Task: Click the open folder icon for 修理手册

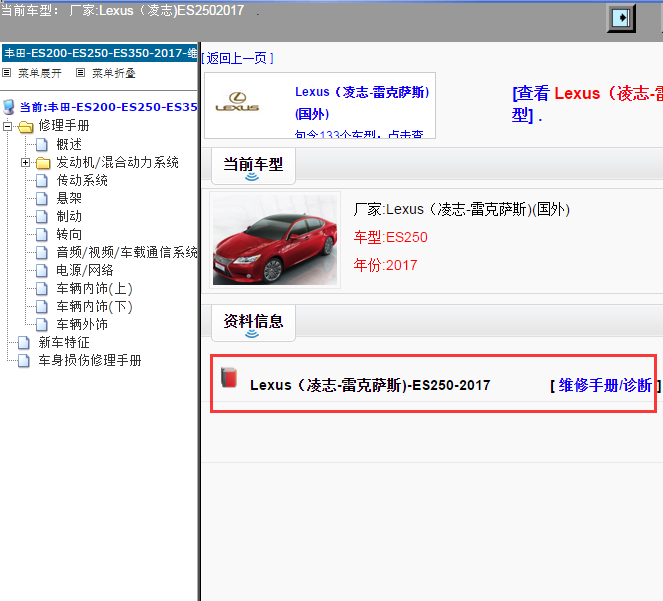Action: [25, 126]
